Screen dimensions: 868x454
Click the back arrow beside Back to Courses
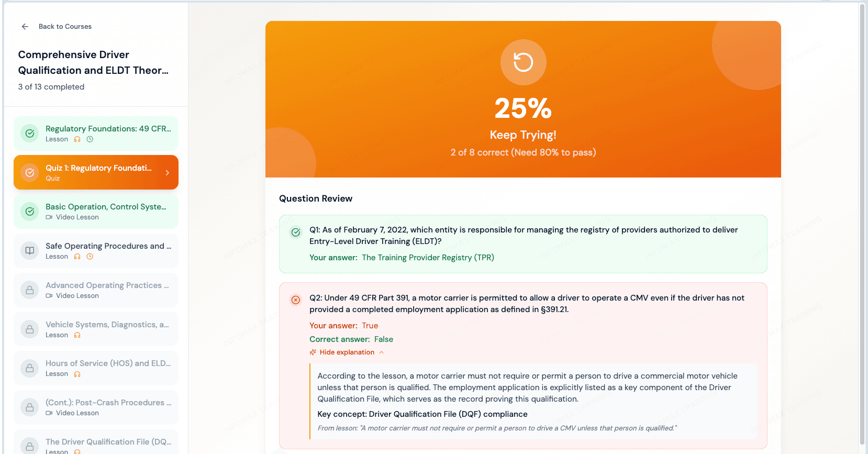click(x=25, y=26)
